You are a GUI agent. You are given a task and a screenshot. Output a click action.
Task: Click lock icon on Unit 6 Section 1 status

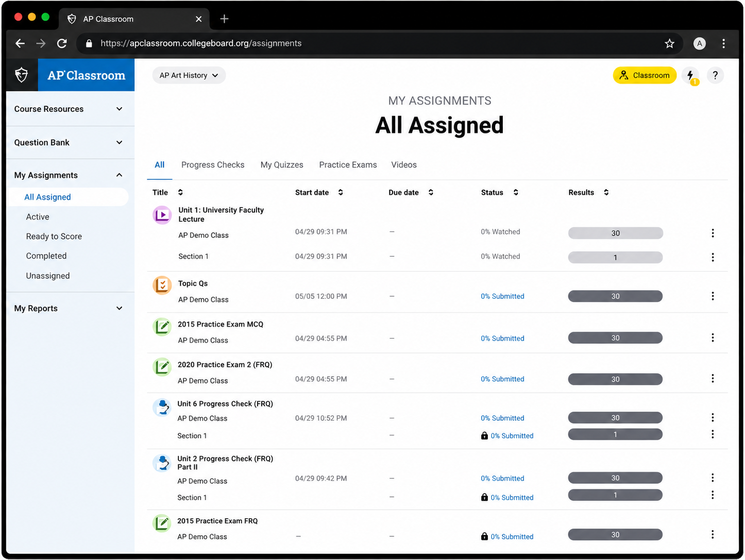point(484,436)
